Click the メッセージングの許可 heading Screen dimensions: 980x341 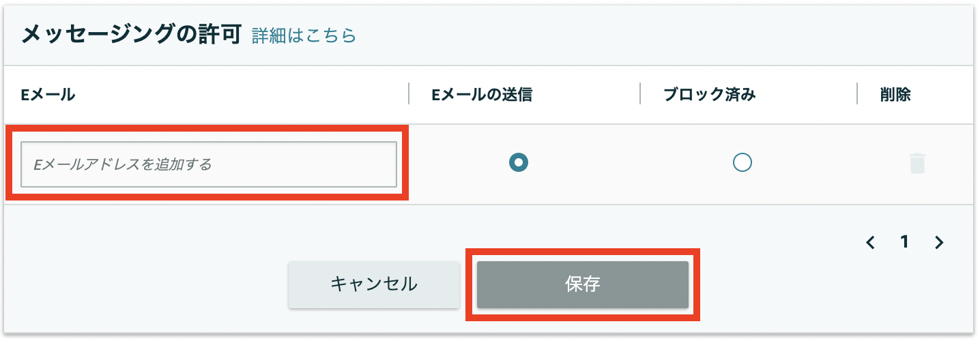[x=131, y=35]
